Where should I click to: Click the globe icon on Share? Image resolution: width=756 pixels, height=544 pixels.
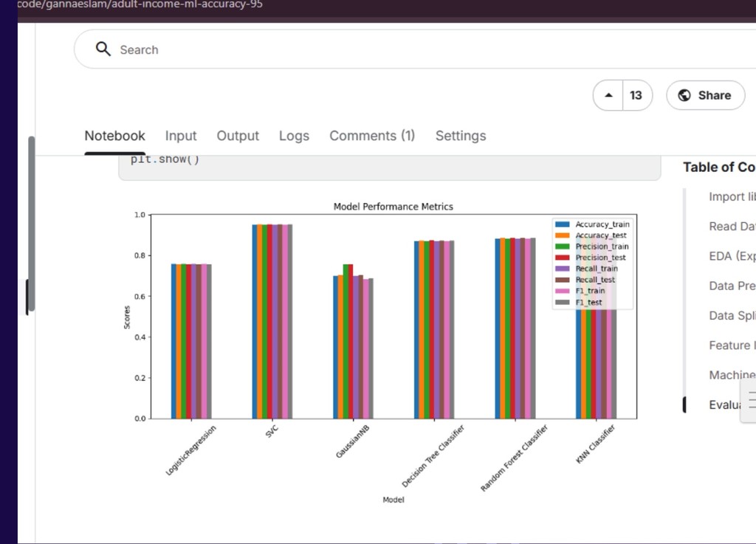point(684,95)
